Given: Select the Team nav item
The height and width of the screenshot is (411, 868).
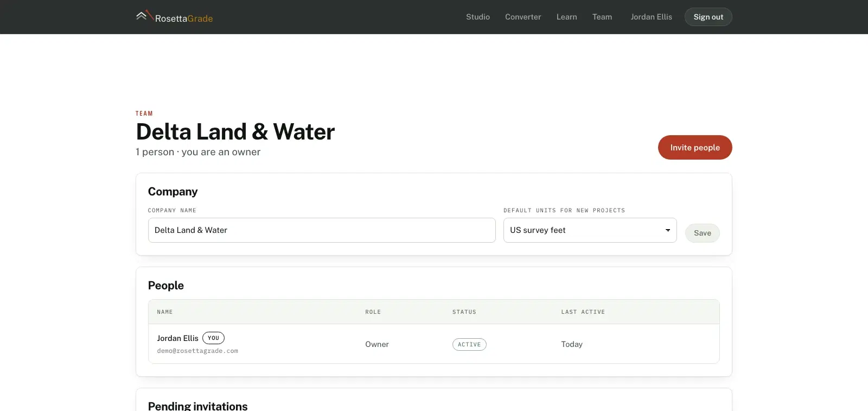Looking at the screenshot, I should (602, 17).
